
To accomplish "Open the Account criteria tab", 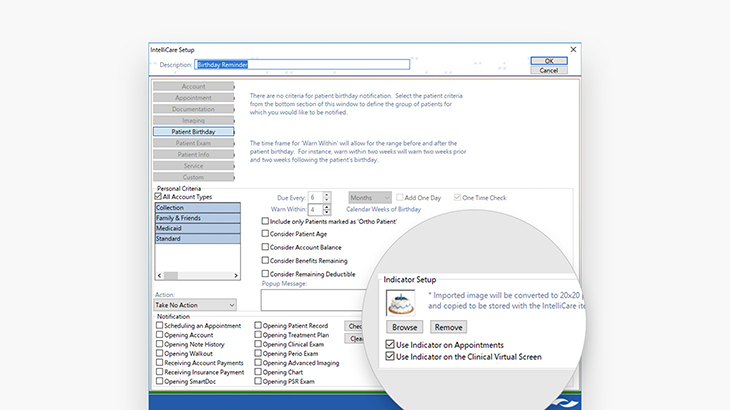I will pyautogui.click(x=193, y=86).
